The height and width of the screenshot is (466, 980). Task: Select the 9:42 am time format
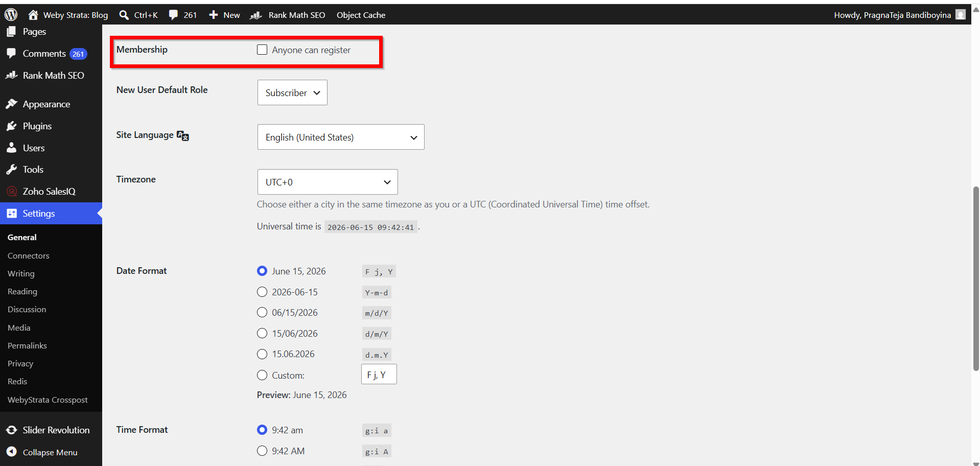point(262,430)
